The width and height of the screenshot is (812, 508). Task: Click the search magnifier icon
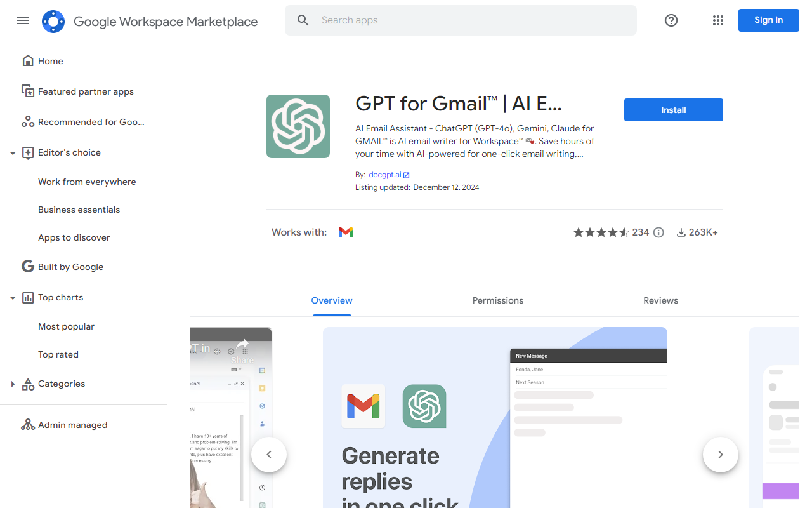point(303,20)
